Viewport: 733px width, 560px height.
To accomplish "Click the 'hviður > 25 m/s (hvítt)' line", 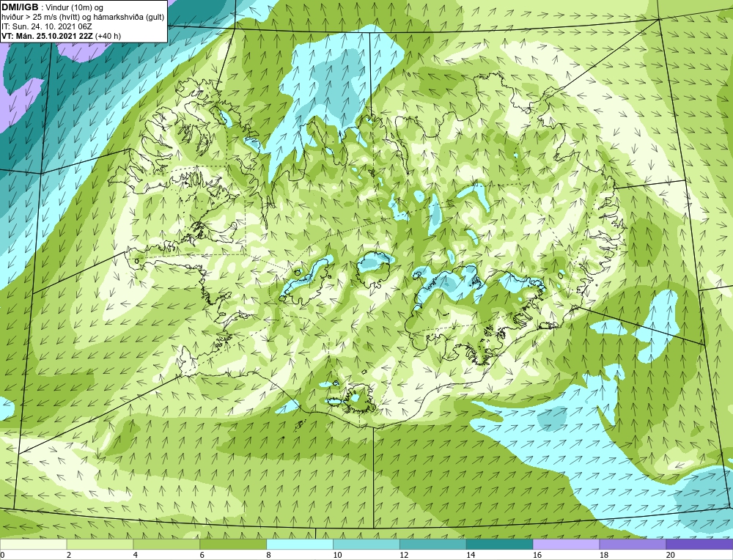I will [x=41, y=18].
